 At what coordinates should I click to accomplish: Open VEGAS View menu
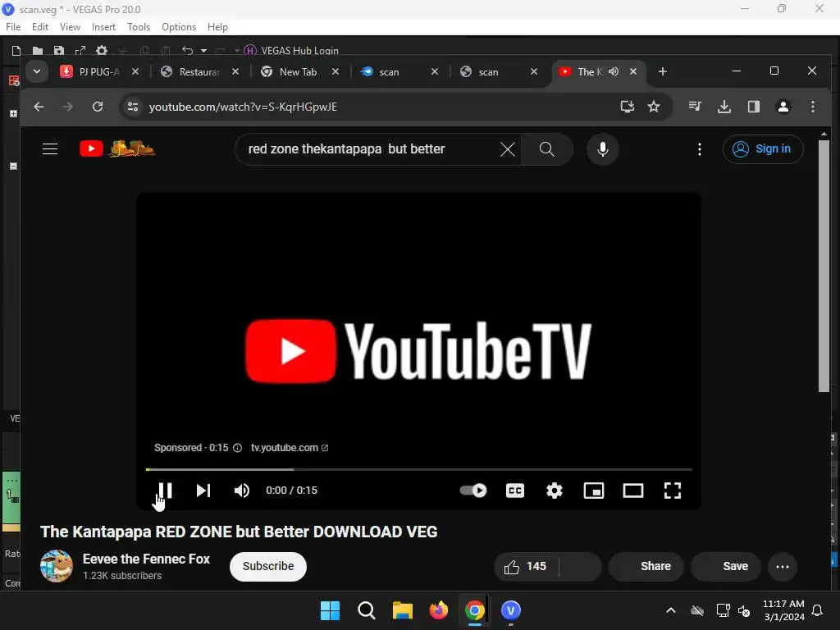pos(70,27)
